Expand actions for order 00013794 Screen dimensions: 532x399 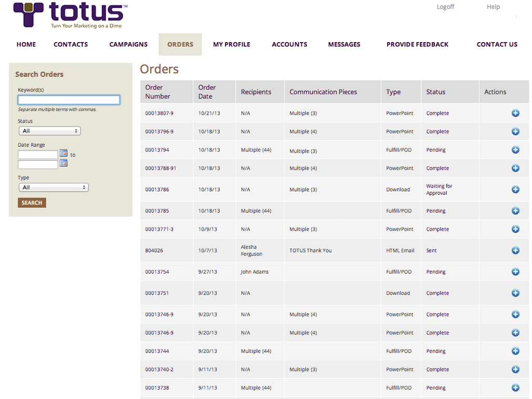click(x=515, y=150)
